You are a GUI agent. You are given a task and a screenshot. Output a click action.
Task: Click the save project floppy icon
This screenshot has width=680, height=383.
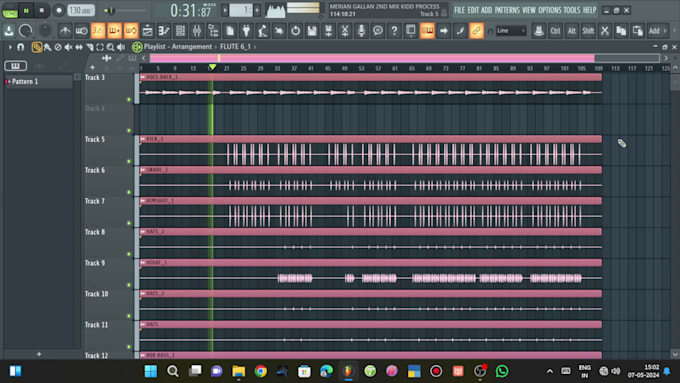312,31
